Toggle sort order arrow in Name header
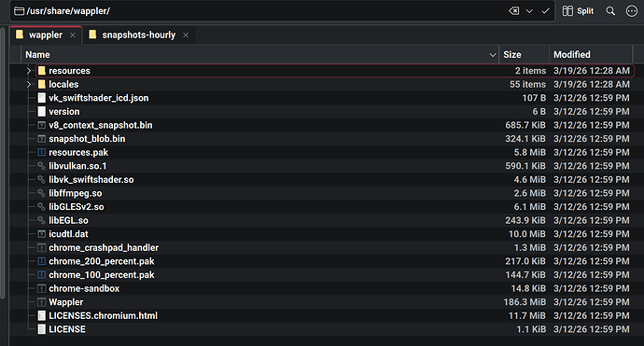644x346 pixels. [493, 55]
